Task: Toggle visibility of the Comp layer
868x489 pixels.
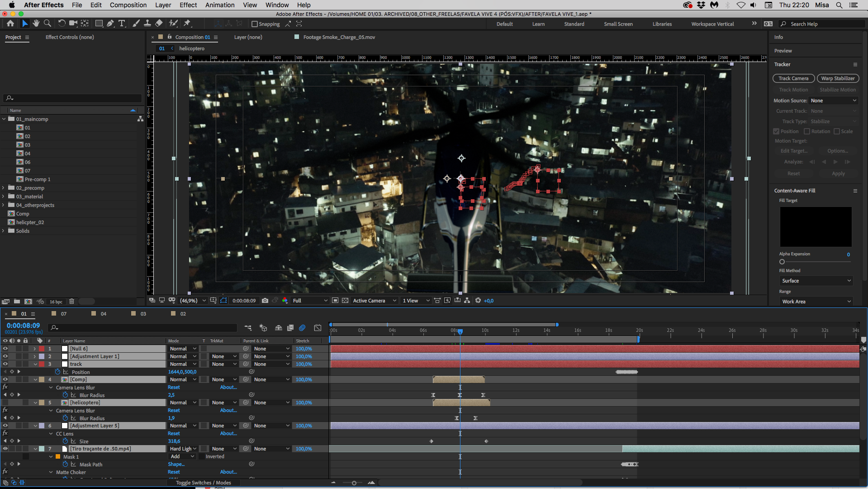Action: click(x=5, y=379)
